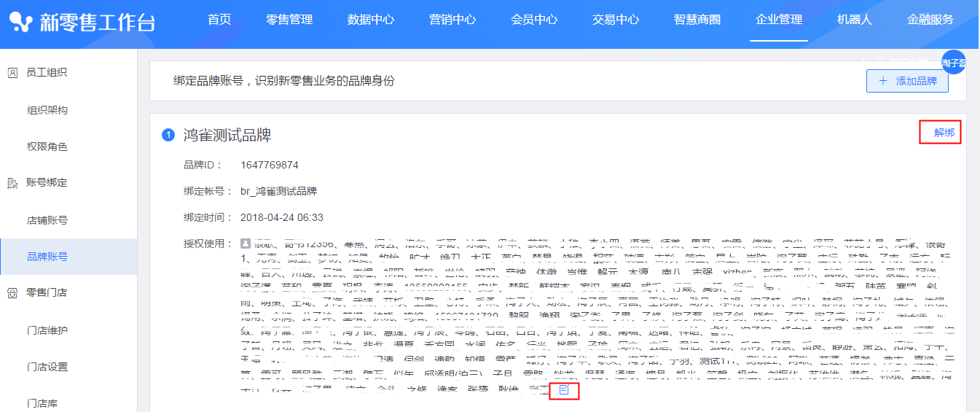Image resolution: width=980 pixels, height=412 pixels.
Task: Click the 员工组织 sidebar icon
Action: pyautogui.click(x=12, y=72)
